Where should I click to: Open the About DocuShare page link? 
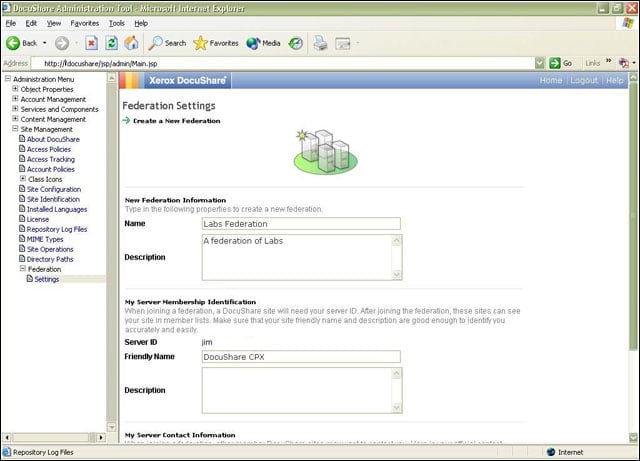[53, 139]
